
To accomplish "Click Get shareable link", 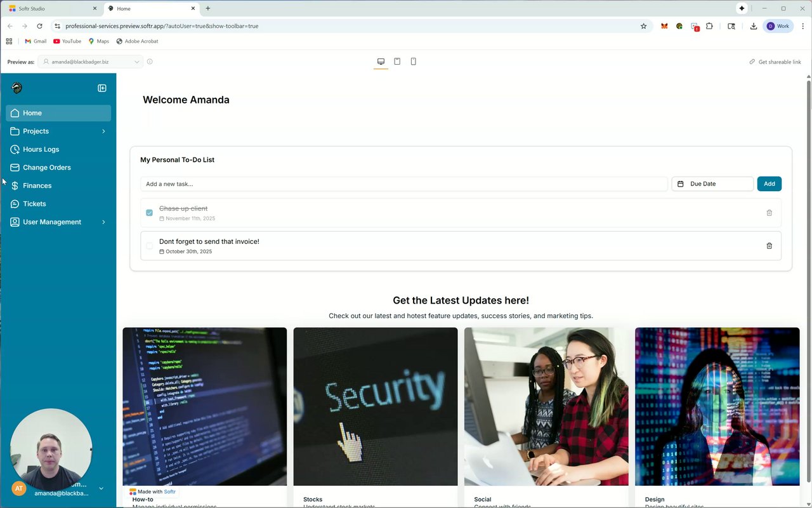I will pos(775,62).
